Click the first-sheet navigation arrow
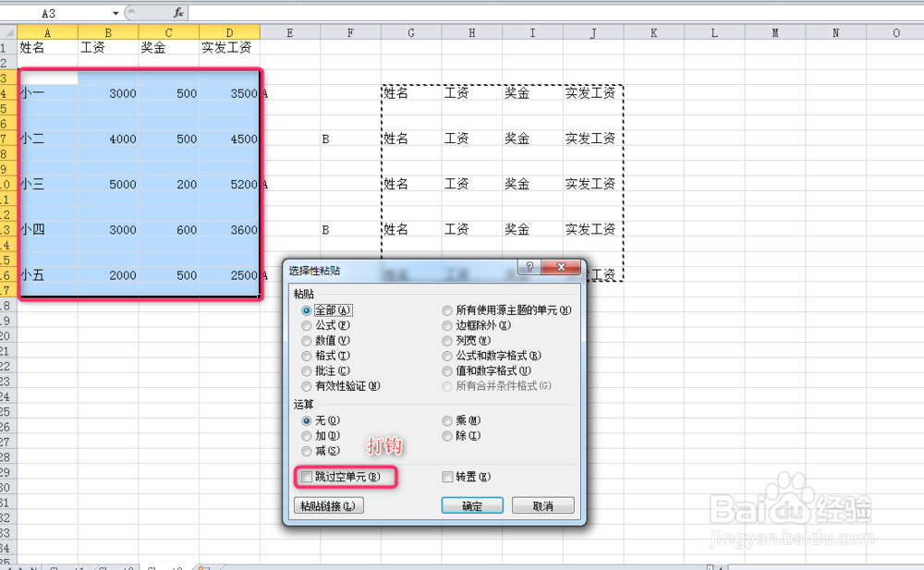924x570 pixels. (4, 567)
